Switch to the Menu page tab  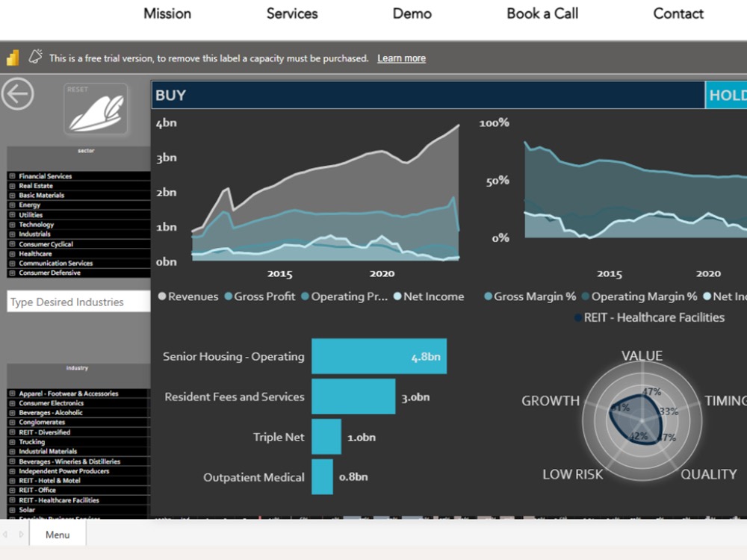click(x=58, y=535)
